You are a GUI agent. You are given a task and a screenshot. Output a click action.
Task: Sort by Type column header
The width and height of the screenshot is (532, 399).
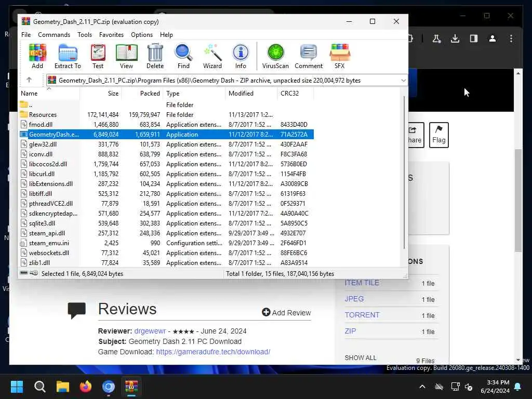(194, 94)
